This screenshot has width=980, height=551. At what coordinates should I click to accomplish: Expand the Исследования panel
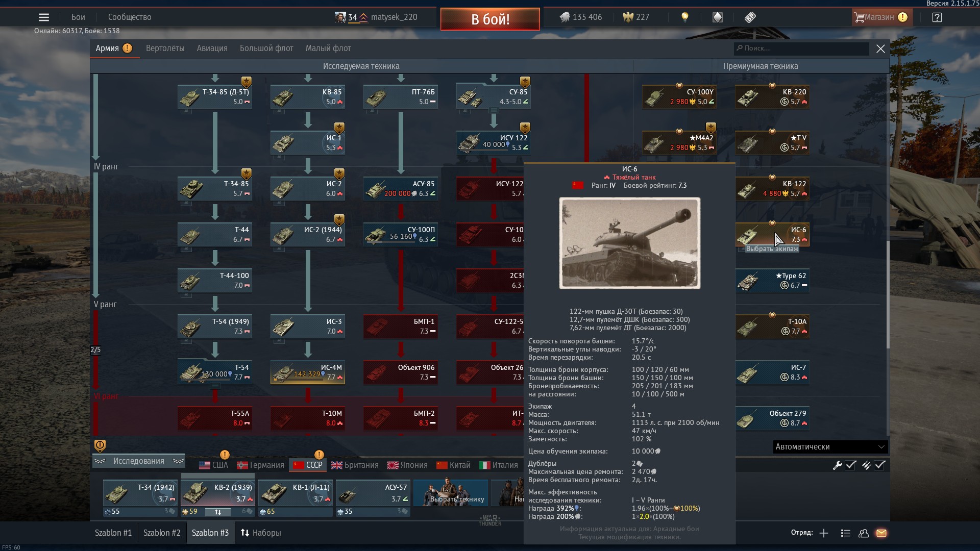(x=139, y=461)
